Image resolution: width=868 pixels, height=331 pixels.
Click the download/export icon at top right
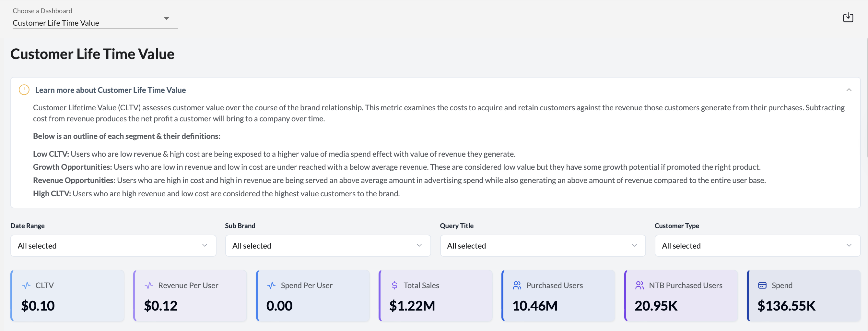pyautogui.click(x=848, y=18)
